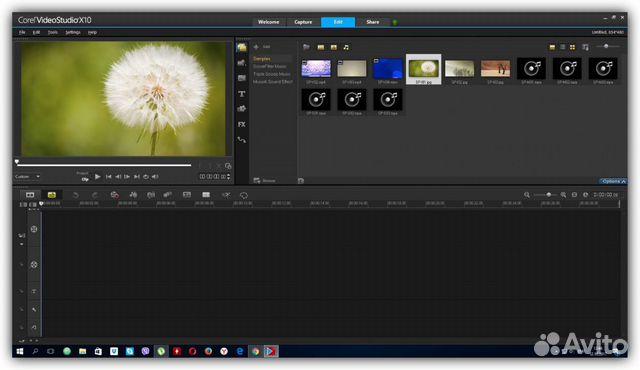640x370 pixels.
Task: Switch to Timeline View button
Action: 52,195
